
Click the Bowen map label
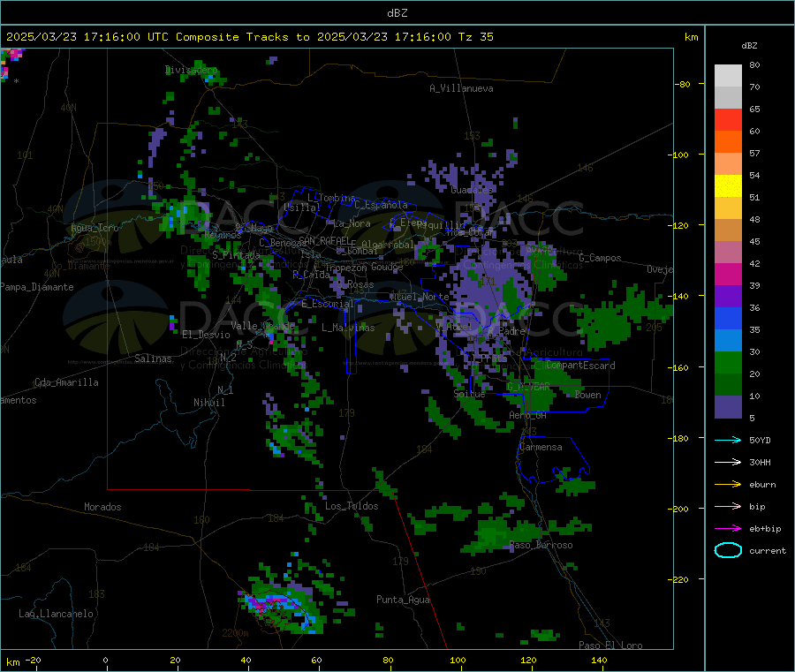pos(587,395)
